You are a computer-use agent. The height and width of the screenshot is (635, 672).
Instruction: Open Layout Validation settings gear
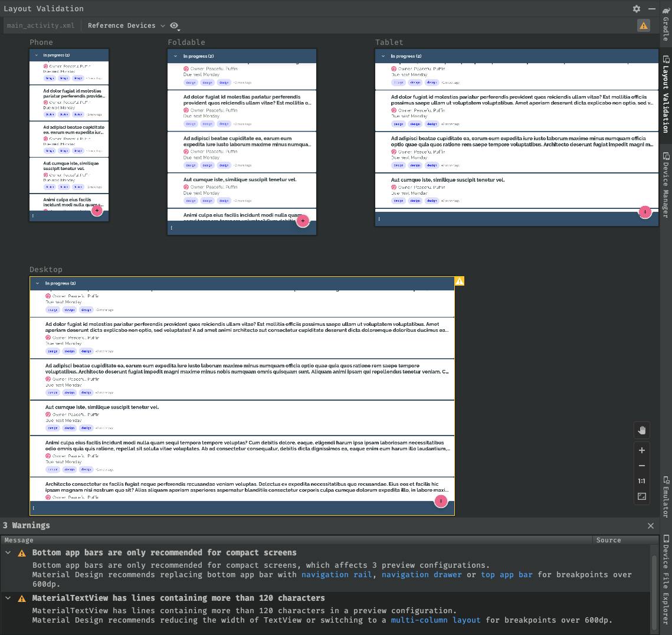(636, 9)
